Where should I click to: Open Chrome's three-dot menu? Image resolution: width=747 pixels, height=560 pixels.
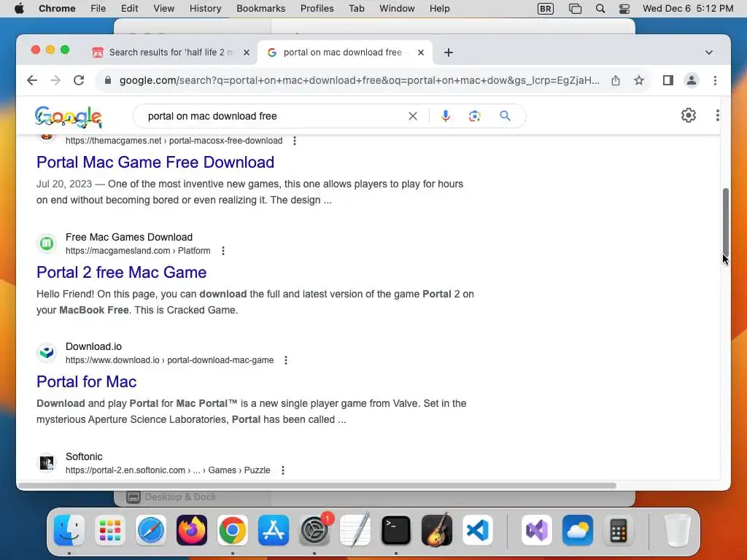click(715, 80)
